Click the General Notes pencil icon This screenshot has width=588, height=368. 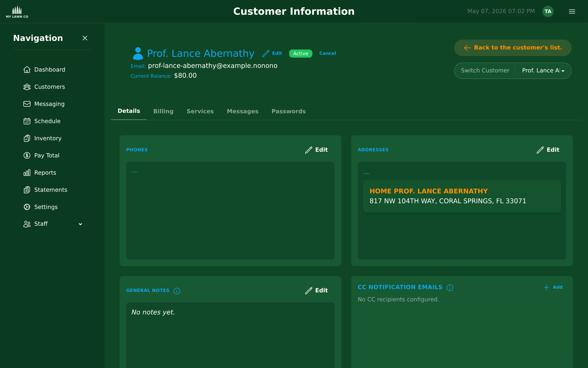tap(308, 291)
